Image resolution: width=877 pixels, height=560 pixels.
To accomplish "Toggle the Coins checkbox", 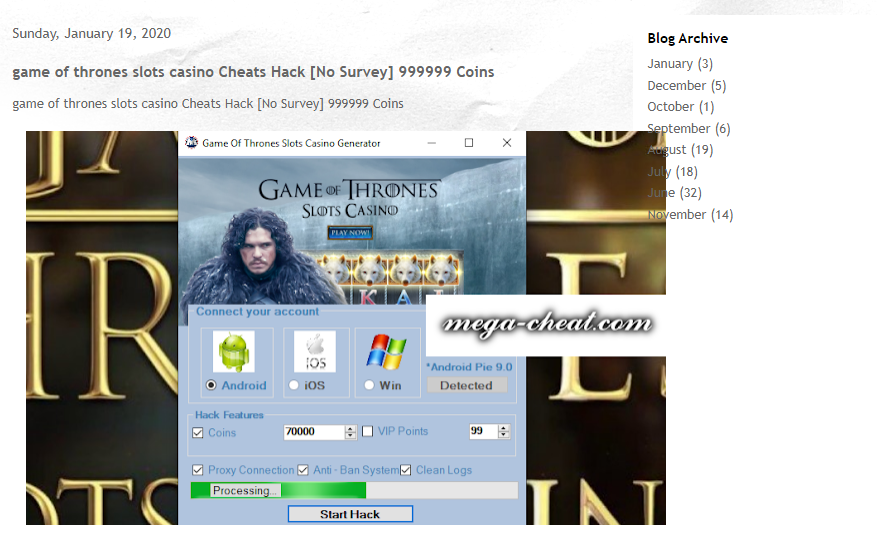I will [x=197, y=432].
